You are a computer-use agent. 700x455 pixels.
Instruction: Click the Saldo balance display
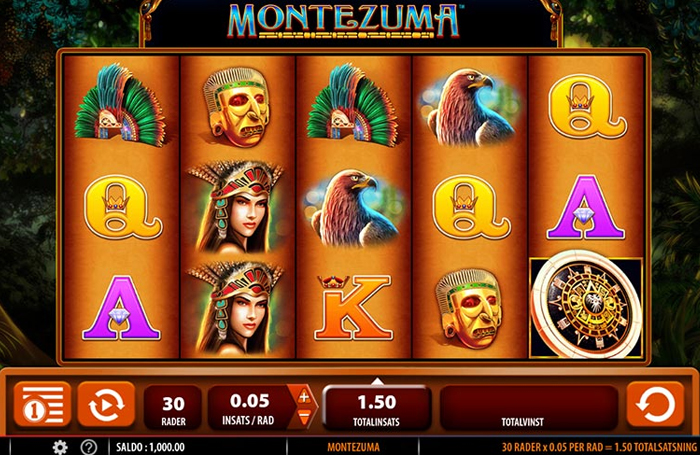tap(150, 447)
